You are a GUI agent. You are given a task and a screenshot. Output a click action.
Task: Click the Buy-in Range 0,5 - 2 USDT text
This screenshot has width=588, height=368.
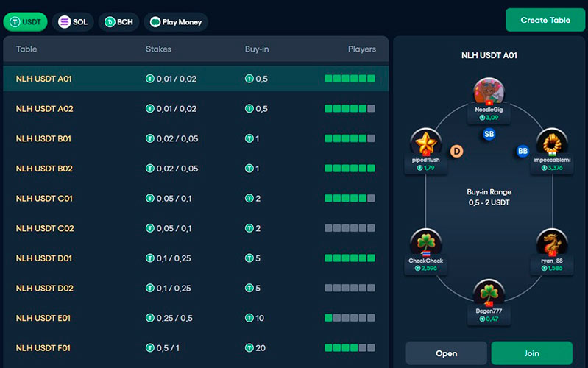pyautogui.click(x=489, y=197)
